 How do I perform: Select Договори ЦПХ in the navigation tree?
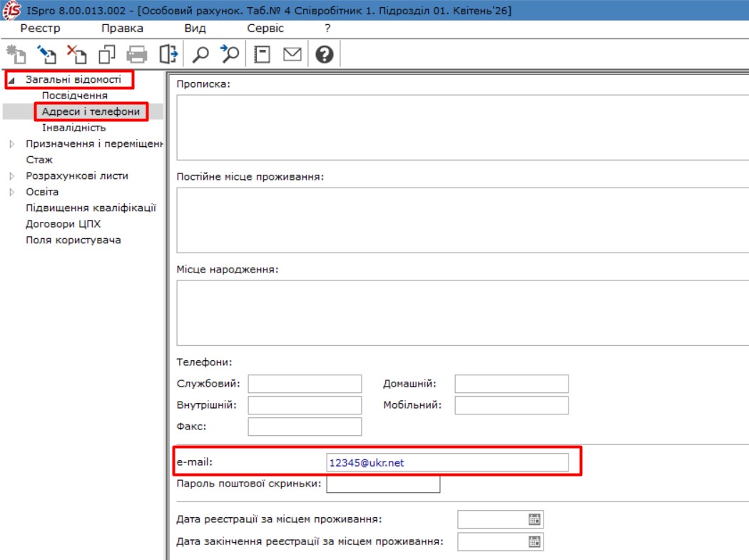point(63,224)
